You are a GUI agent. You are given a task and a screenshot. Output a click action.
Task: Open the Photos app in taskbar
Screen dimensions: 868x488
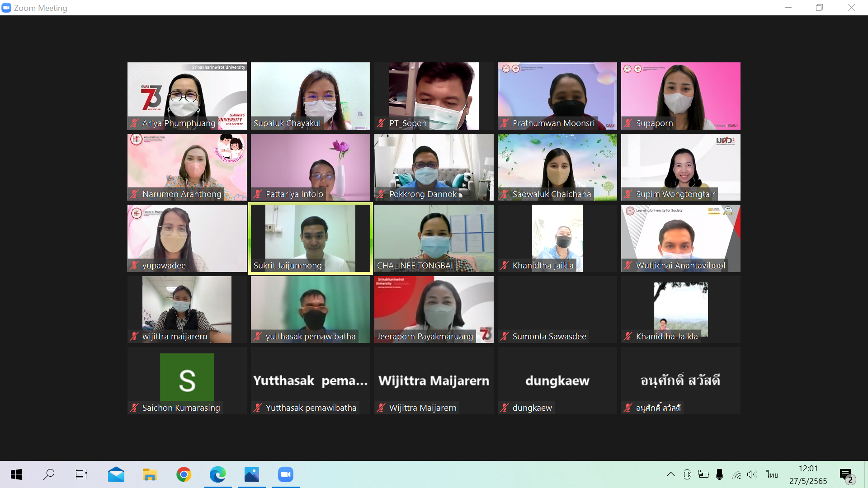pos(252,474)
